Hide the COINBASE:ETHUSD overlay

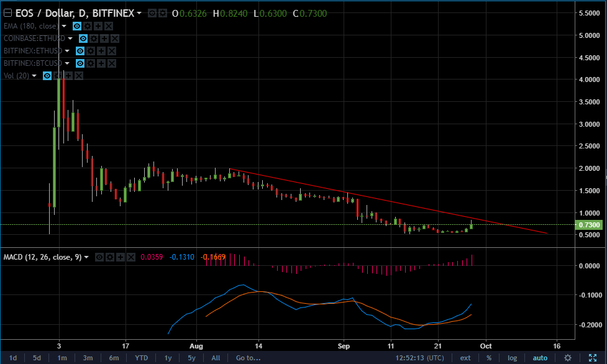pyautogui.click(x=83, y=39)
